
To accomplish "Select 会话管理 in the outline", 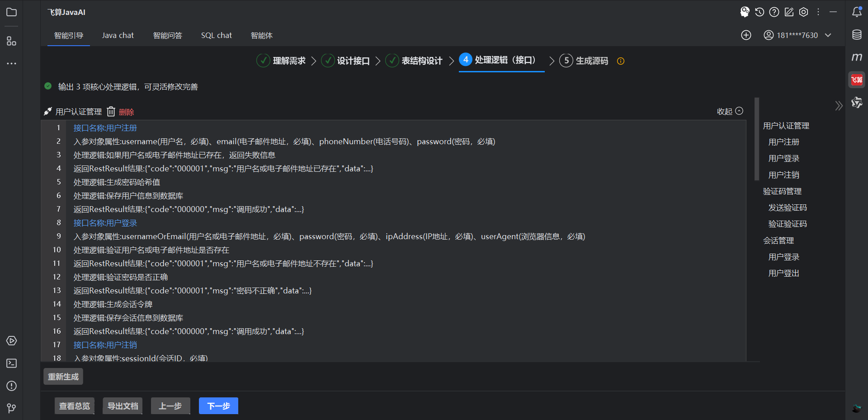I will [x=778, y=241].
